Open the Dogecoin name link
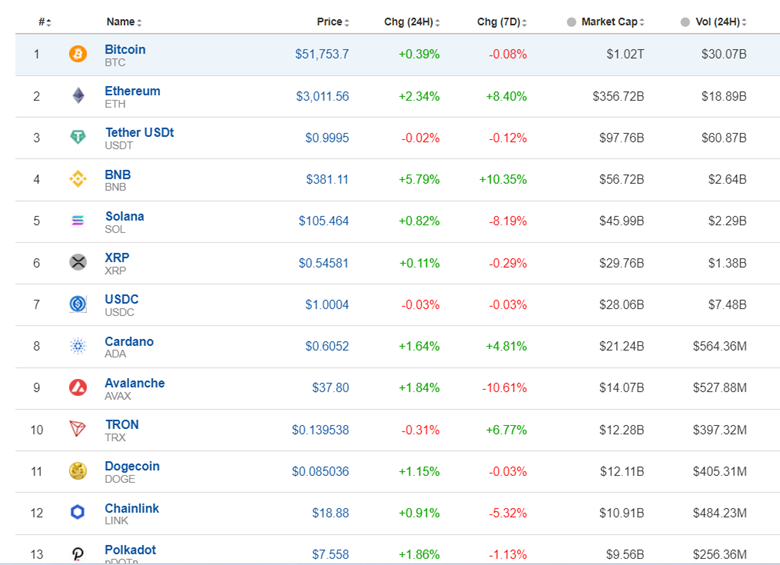This screenshot has width=780, height=565. (x=132, y=466)
